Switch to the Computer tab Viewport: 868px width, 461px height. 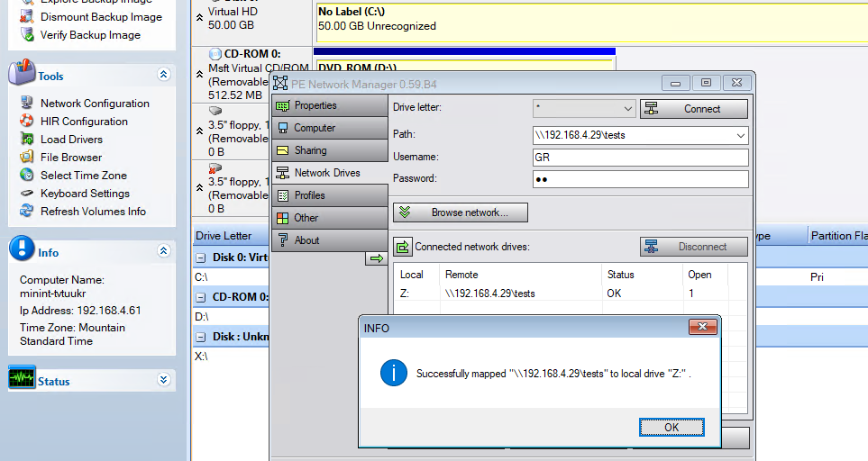330,128
